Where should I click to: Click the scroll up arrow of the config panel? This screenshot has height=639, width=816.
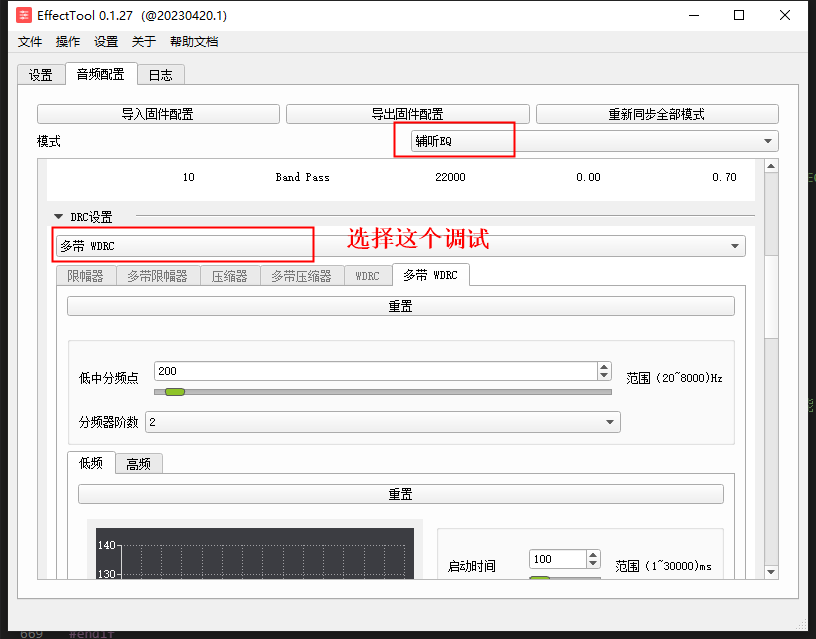click(771, 166)
